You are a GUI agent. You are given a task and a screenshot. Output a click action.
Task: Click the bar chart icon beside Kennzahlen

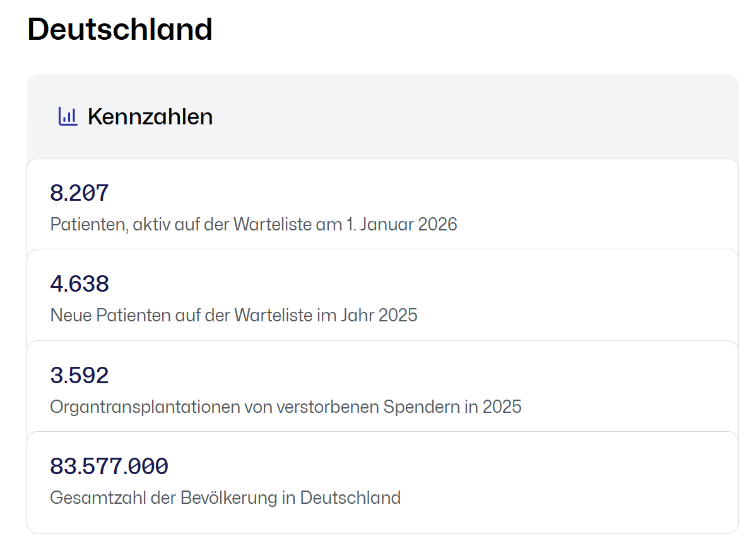pyautogui.click(x=68, y=116)
